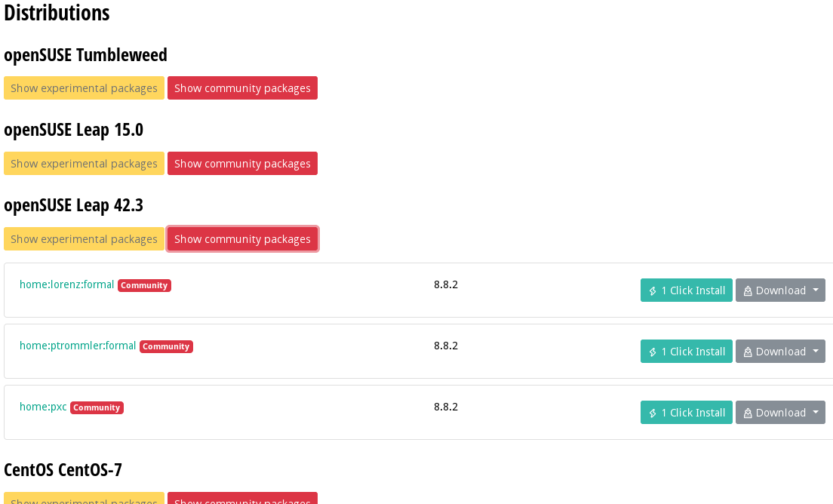
Task: Select version 8.8.2 in home:lorenz:formal row
Action: (446, 284)
